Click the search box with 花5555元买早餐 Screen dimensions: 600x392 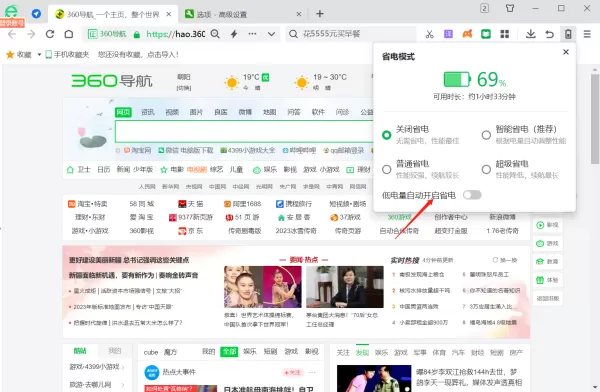point(350,34)
